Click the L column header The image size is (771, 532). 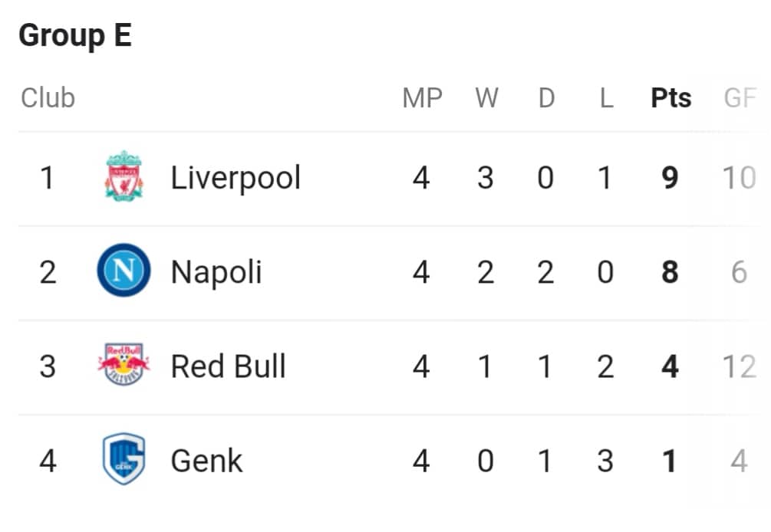[607, 98]
